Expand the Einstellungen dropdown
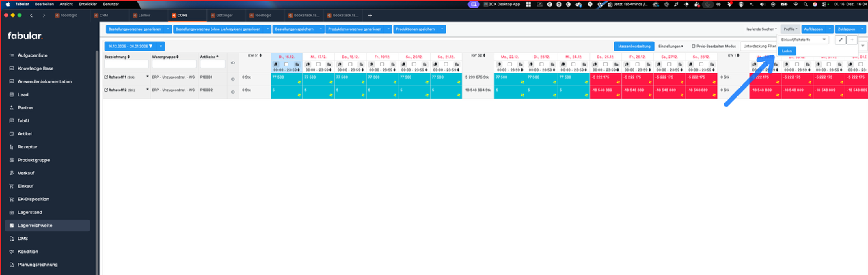Screen dimensions: 868x275 tap(670, 47)
